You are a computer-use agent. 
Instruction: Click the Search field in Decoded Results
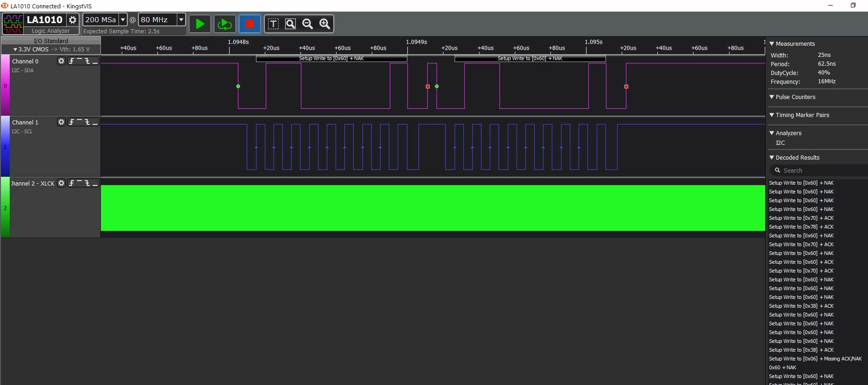(818, 170)
